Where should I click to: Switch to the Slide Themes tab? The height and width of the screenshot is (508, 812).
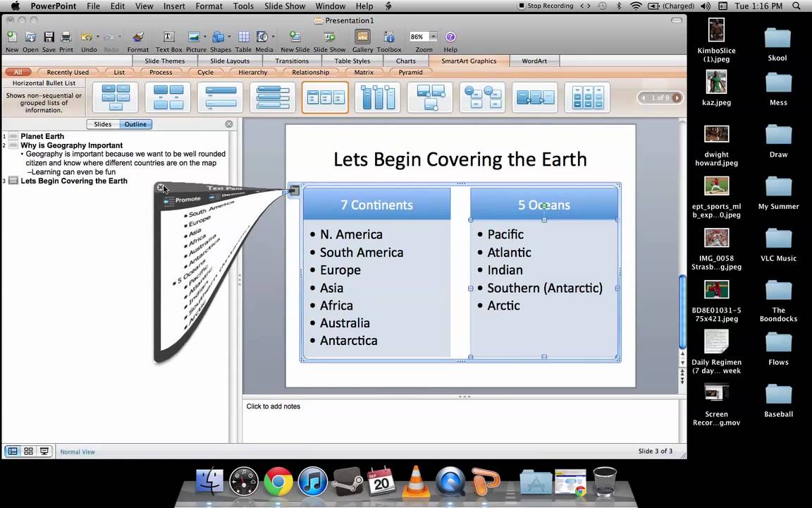(x=164, y=61)
